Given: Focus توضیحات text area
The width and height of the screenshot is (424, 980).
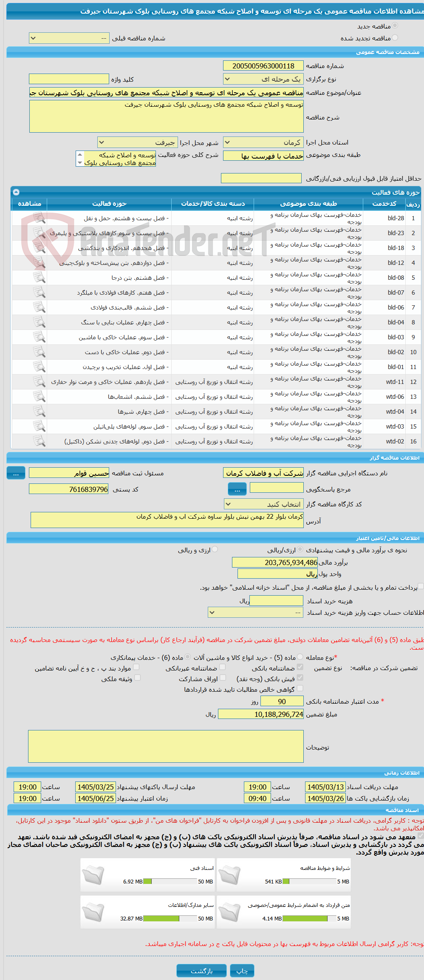Looking at the screenshot, I should [x=166, y=747].
